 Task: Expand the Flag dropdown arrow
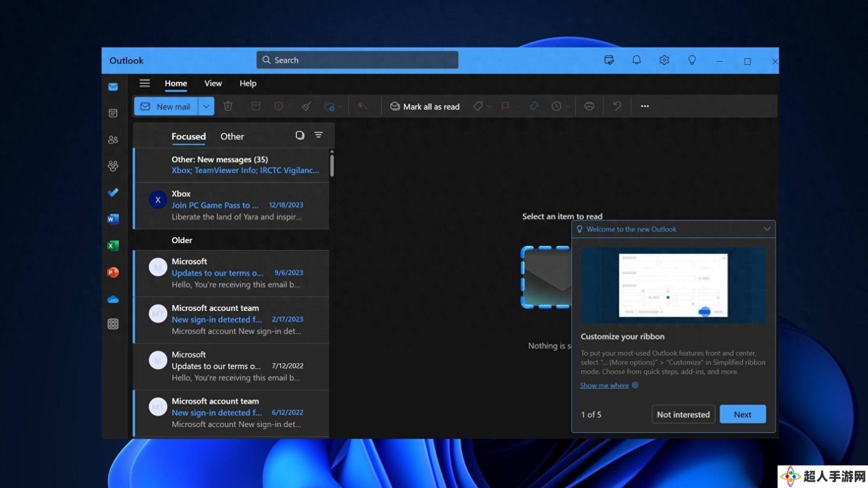517,107
